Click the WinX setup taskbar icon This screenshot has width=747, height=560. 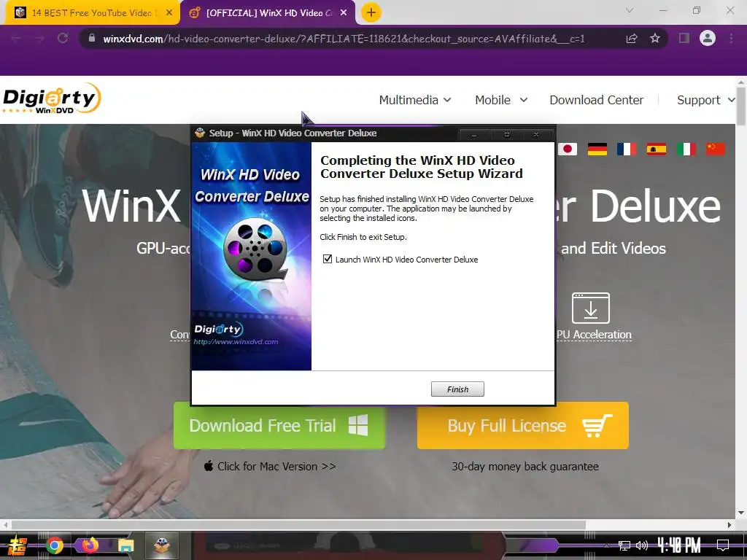[x=162, y=545]
